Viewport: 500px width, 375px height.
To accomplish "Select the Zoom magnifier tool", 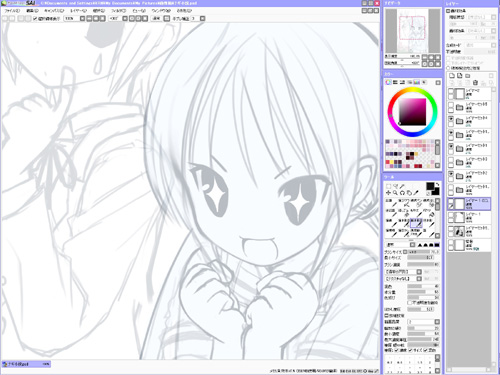I will point(395,193).
